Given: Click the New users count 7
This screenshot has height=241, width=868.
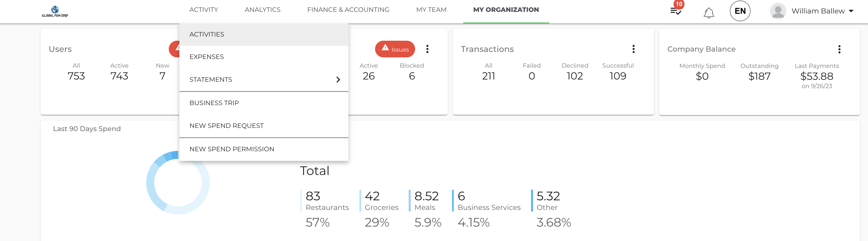Looking at the screenshot, I should coord(162,76).
